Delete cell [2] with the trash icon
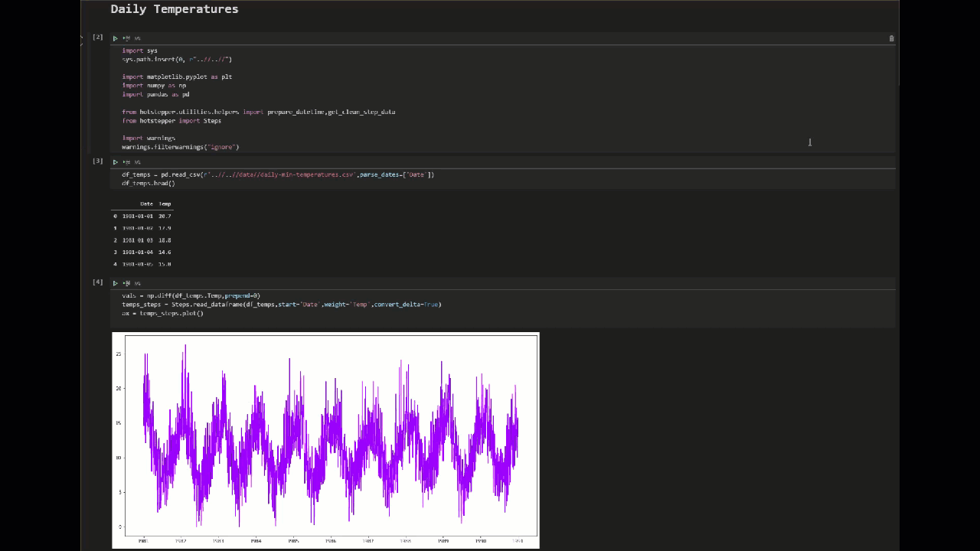Screen dimensions: 980x551 (x=891, y=38)
